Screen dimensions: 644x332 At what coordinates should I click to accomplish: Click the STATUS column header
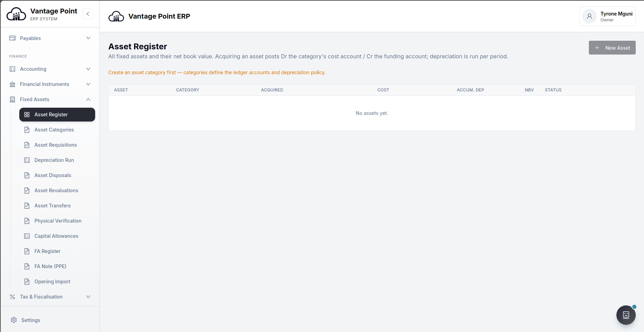pos(553,90)
